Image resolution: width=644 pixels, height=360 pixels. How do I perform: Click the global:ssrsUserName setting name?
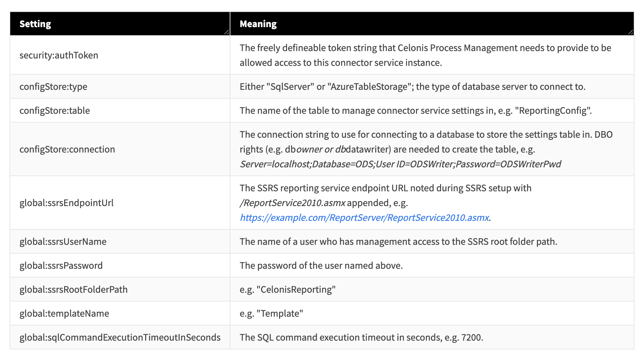click(x=63, y=242)
